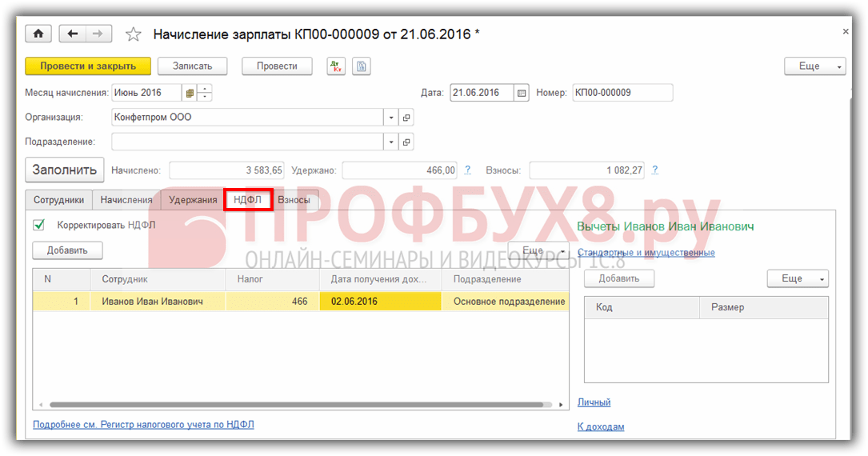Image resolution: width=868 pixels, height=456 pixels.
Task: Open calendar for the Дата field
Action: pyautogui.click(x=522, y=93)
